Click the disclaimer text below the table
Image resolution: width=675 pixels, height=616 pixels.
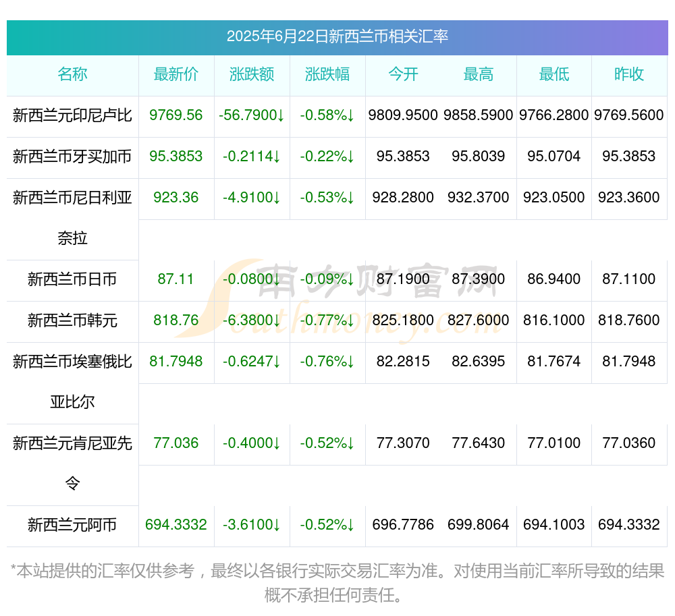(x=337, y=584)
